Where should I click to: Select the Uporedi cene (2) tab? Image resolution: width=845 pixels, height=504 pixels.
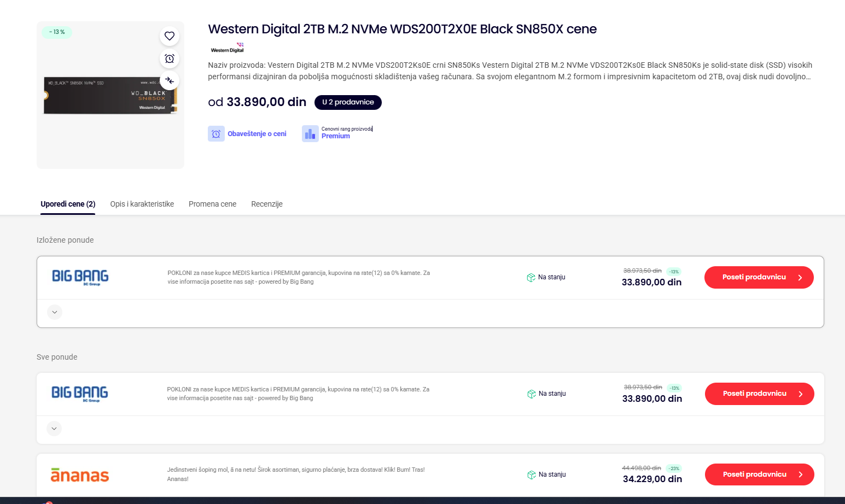click(x=68, y=204)
